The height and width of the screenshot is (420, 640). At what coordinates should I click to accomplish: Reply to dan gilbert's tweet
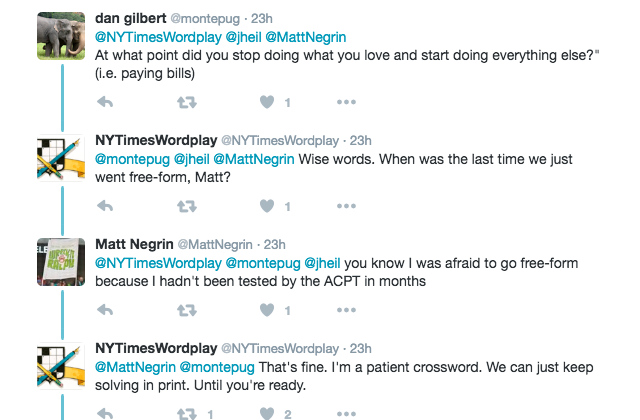(106, 102)
